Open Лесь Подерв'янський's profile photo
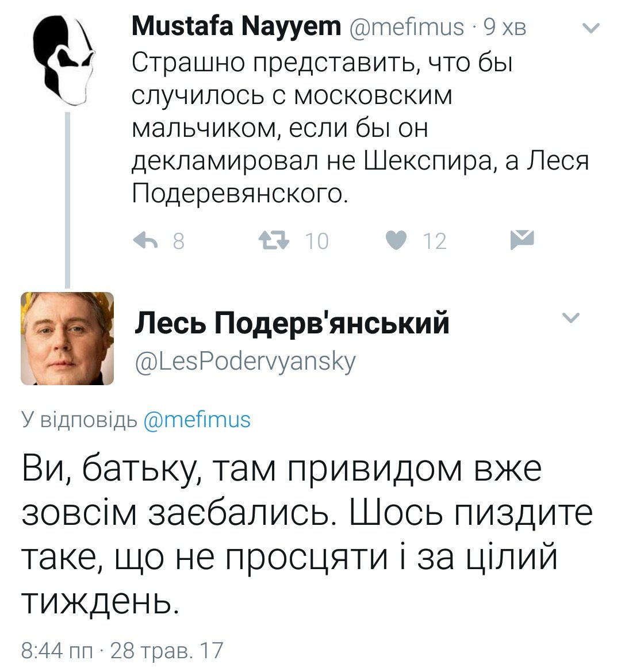Screen dimensions: 621x672 [x=67, y=339]
